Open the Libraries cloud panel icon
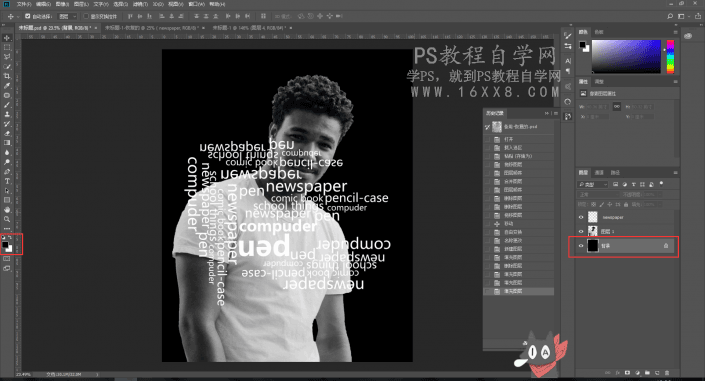 pyautogui.click(x=688, y=36)
